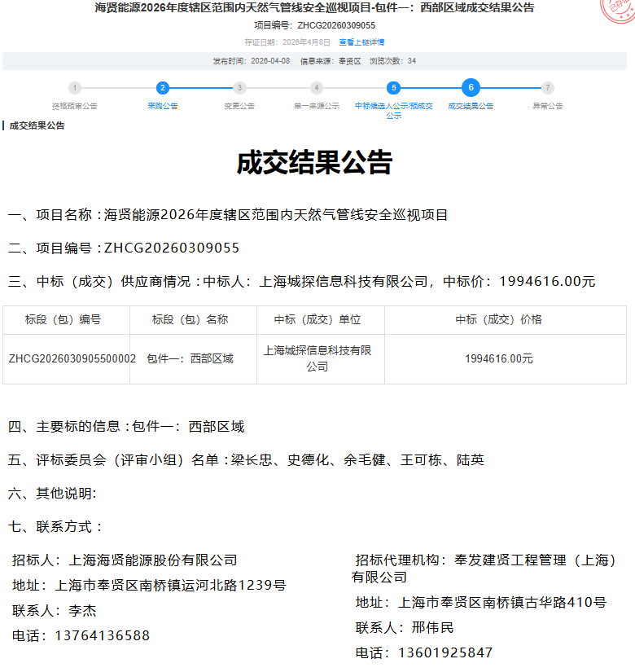The image size is (635, 672).
Task: Click package number ZHCG2026030905500002 cell
Action: pos(72,358)
